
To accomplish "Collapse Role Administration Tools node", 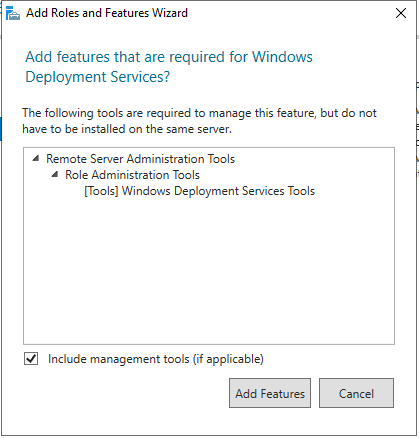I will pos(55,175).
